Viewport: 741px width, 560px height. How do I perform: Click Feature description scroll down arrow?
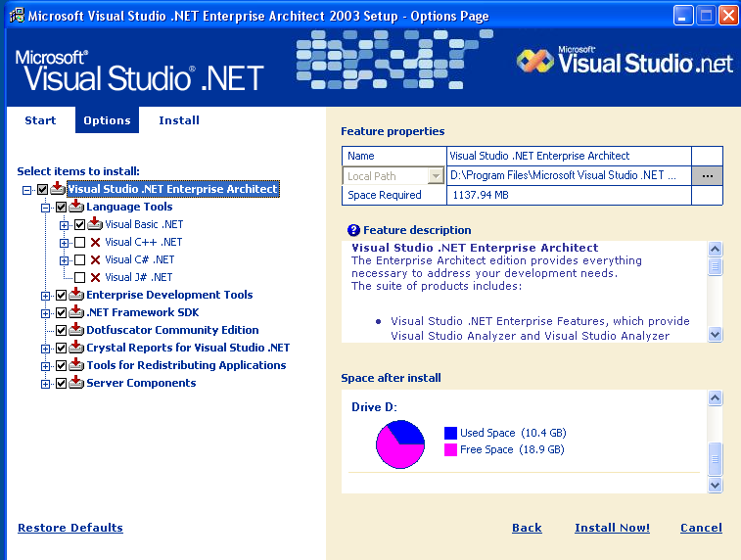pyautogui.click(x=715, y=334)
